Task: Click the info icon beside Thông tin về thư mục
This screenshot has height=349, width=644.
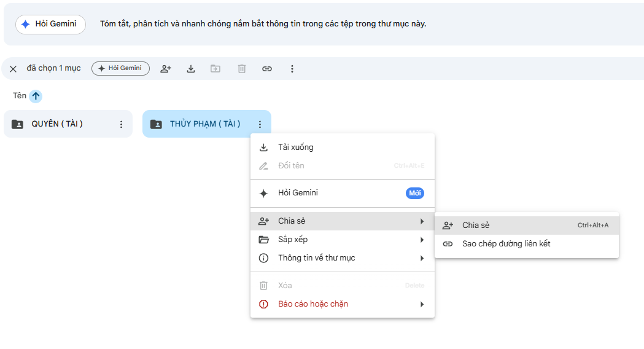Action: tap(264, 258)
